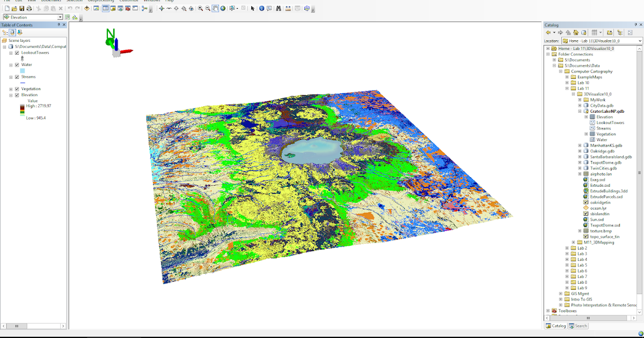Click Connect To Folder in the Catalog toolbar
The image size is (644, 338).
pyautogui.click(x=610, y=33)
